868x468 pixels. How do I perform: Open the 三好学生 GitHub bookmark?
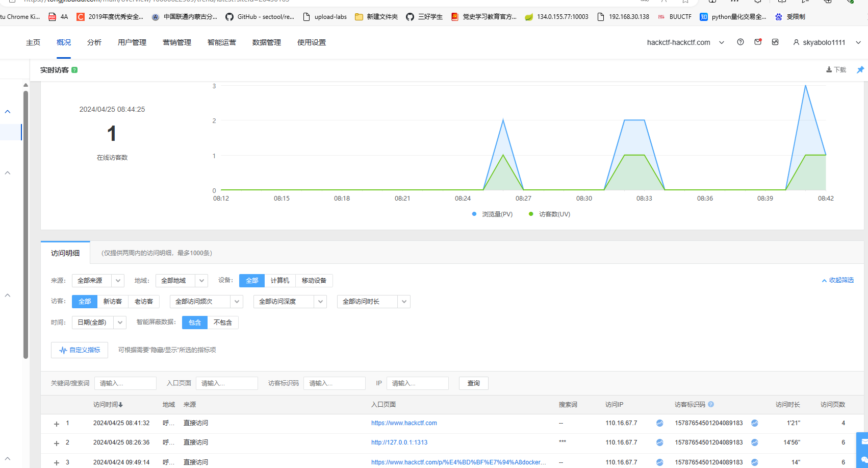pos(424,17)
